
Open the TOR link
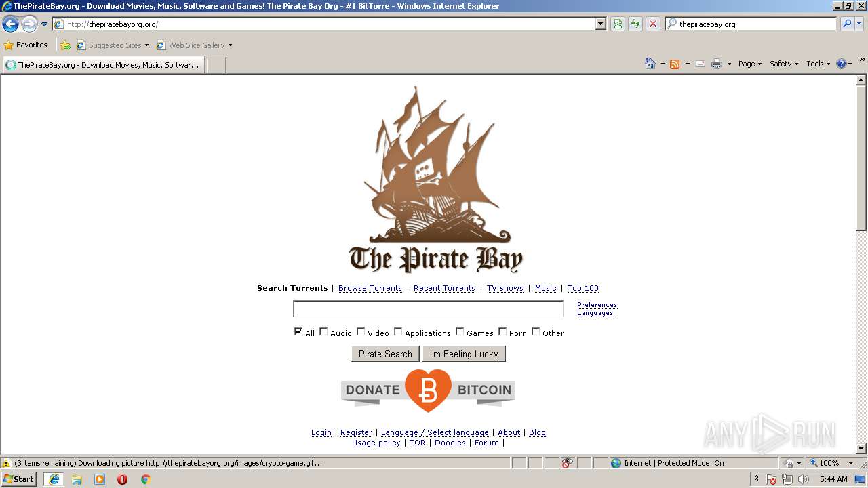click(x=418, y=443)
